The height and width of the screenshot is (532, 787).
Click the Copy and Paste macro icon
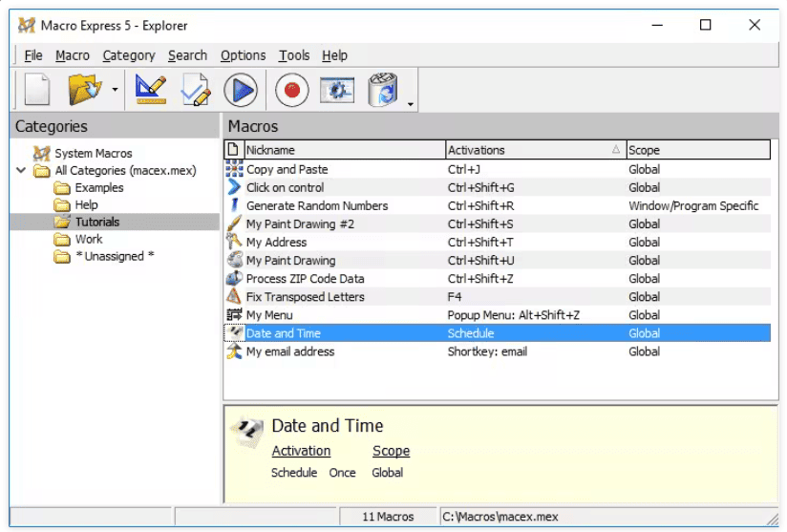coord(234,169)
